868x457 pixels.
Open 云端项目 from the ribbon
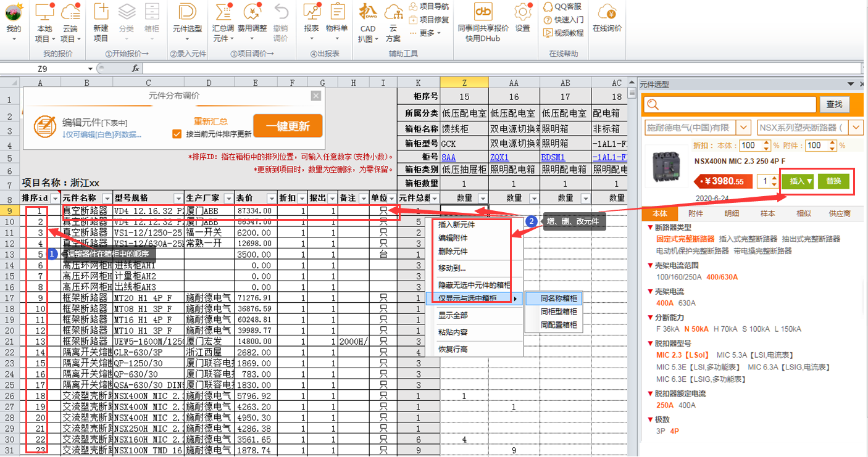70,22
